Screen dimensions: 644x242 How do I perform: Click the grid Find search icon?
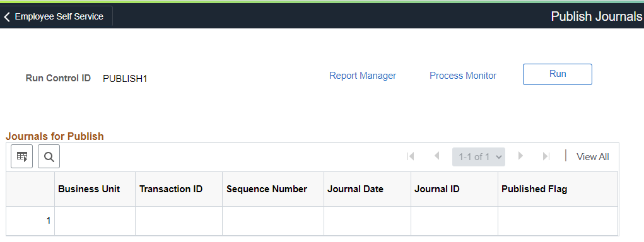pyautogui.click(x=49, y=156)
